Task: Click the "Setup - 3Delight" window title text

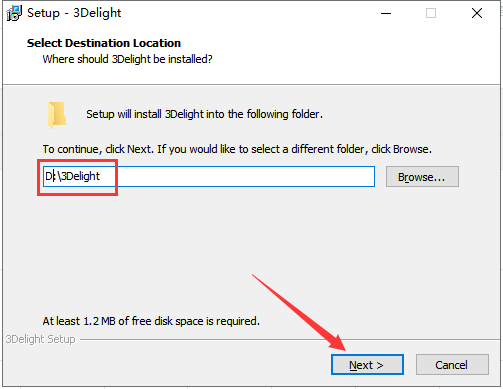Action: pyautogui.click(x=74, y=13)
